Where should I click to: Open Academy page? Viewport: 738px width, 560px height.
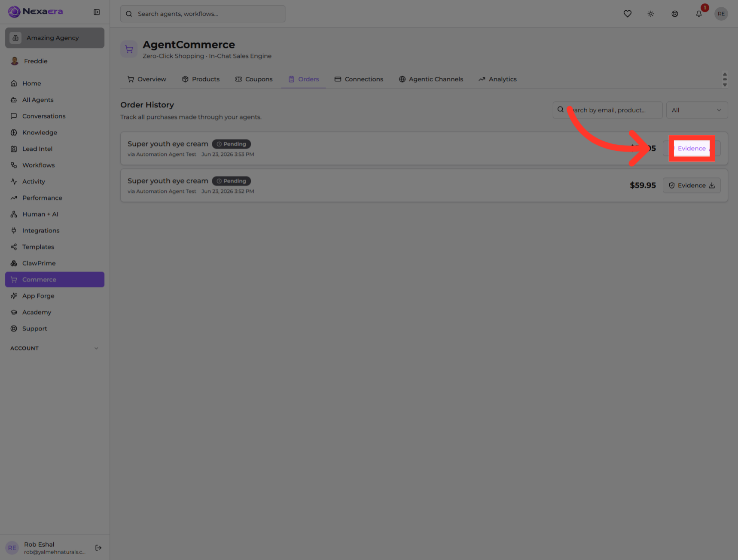point(55,312)
